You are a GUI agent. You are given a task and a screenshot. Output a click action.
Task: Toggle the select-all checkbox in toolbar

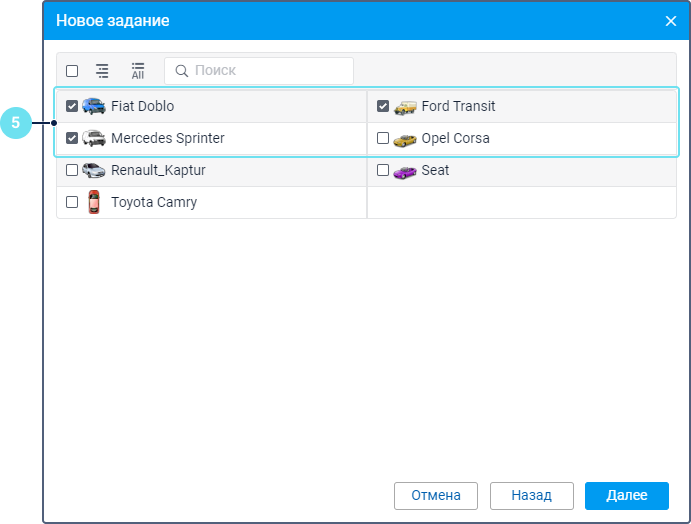coord(72,71)
